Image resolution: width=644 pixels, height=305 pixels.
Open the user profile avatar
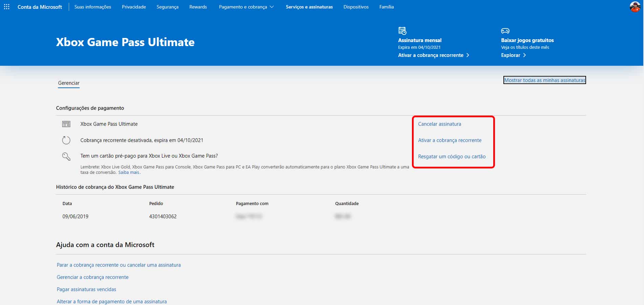pos(635,7)
